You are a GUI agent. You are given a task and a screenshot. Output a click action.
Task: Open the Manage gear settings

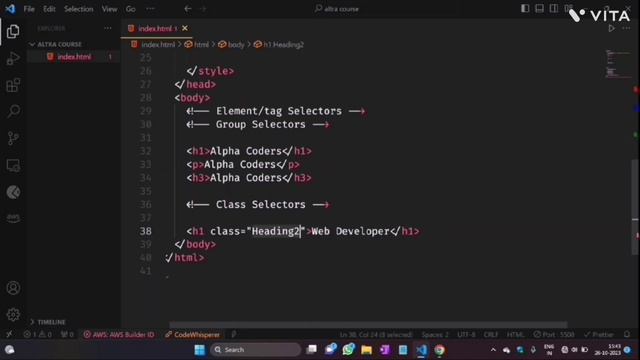pyautogui.click(x=13, y=314)
